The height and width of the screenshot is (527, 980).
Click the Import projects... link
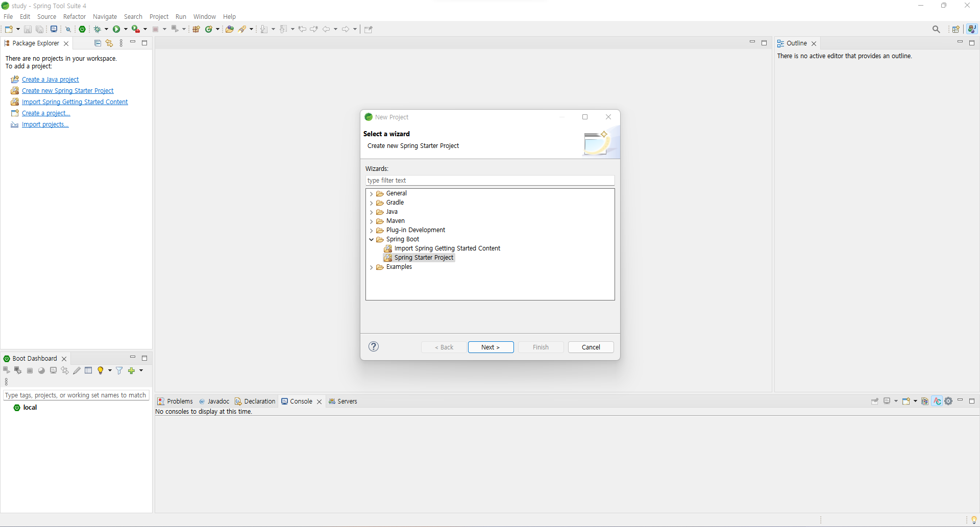point(45,124)
